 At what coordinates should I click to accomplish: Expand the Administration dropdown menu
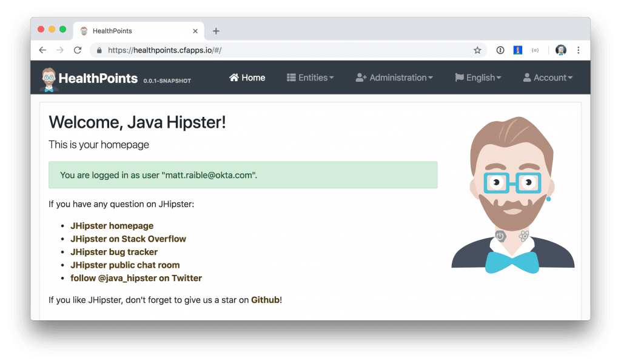394,78
